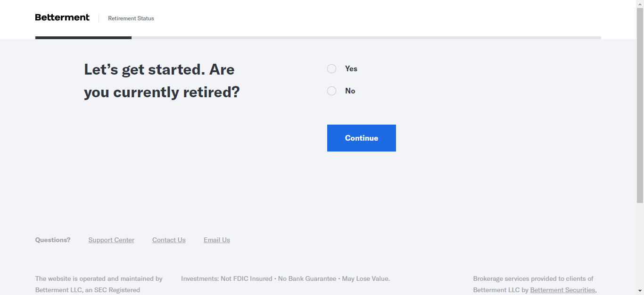Click the scrollbar up arrow
The image size is (644, 295).
point(640,4)
